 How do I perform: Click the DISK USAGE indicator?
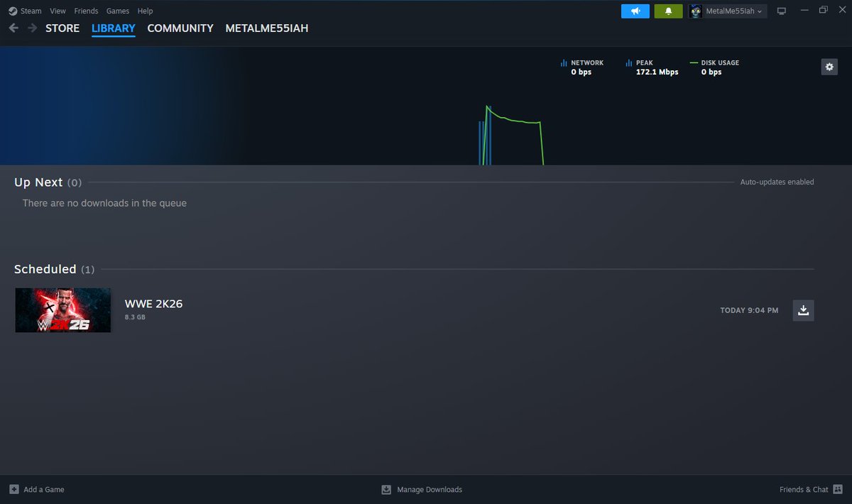pyautogui.click(x=715, y=67)
